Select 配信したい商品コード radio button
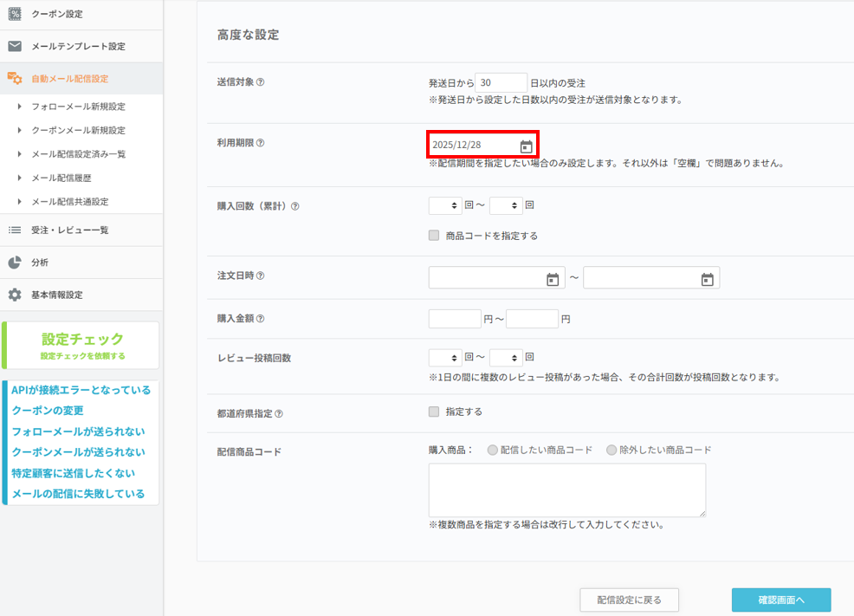The width and height of the screenshot is (854, 616). (x=493, y=451)
